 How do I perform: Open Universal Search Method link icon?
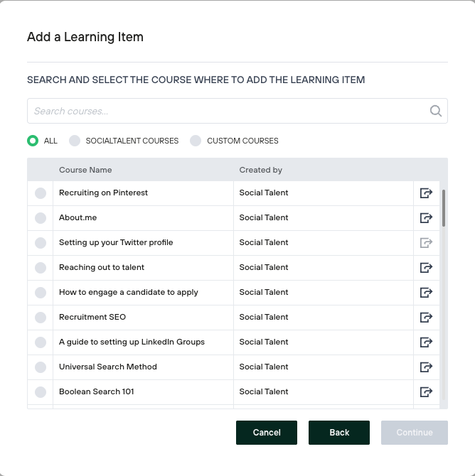click(426, 367)
